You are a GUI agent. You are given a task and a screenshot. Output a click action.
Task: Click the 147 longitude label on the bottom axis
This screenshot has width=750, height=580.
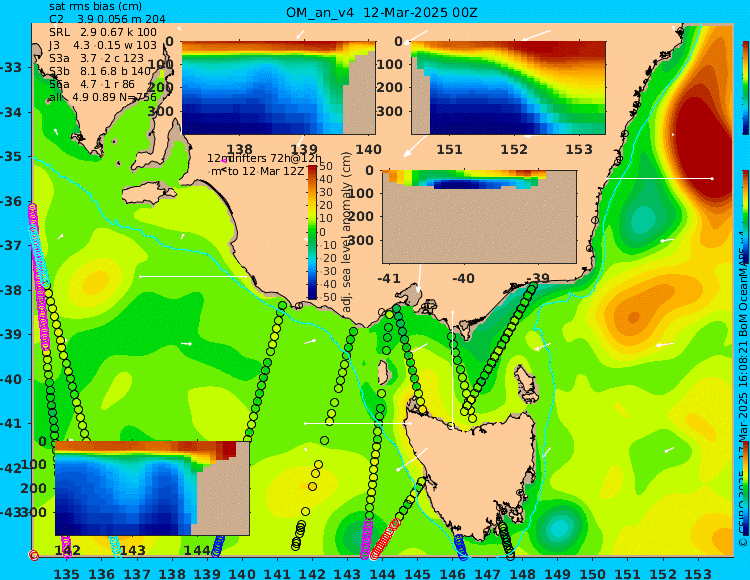point(488,573)
